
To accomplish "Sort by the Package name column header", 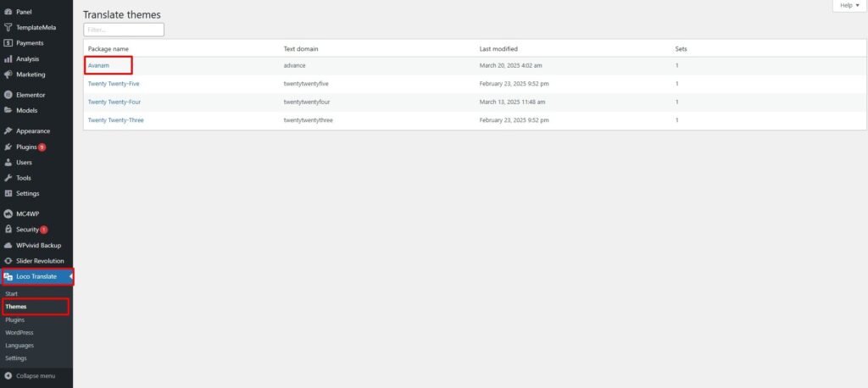I will [108, 48].
